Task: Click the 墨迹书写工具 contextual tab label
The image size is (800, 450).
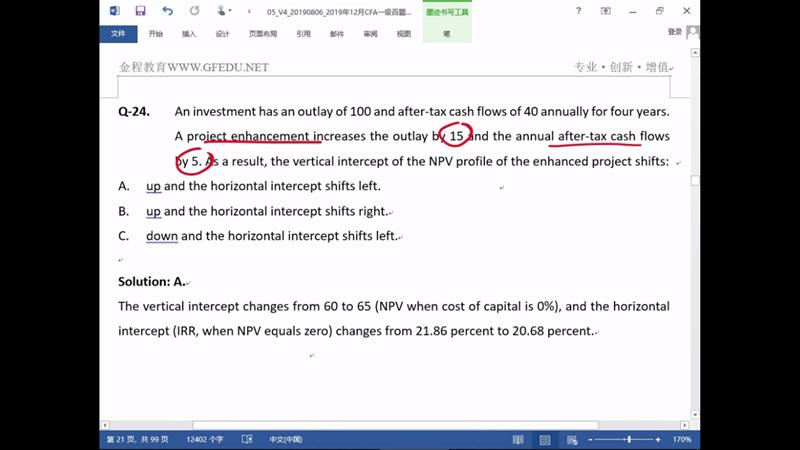Action: tap(447, 12)
